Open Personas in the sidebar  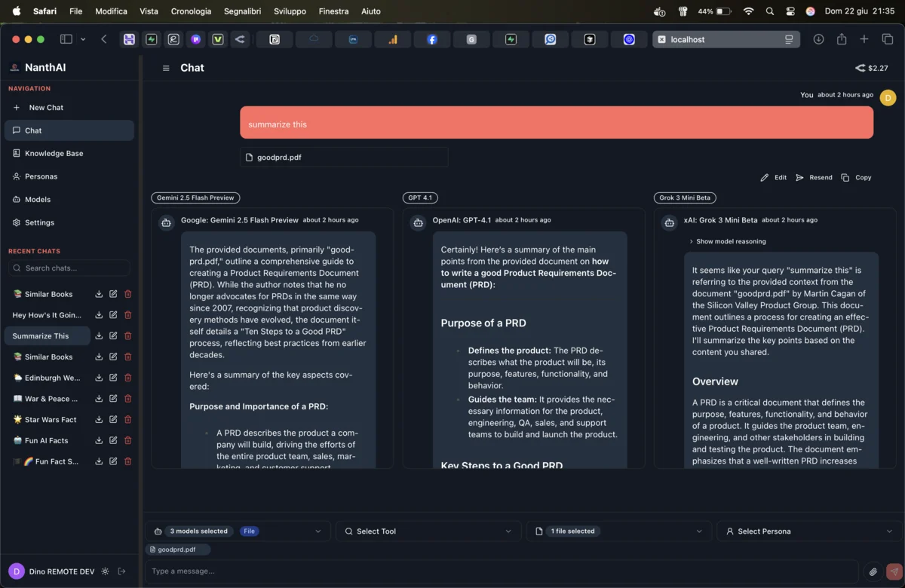[69, 176]
